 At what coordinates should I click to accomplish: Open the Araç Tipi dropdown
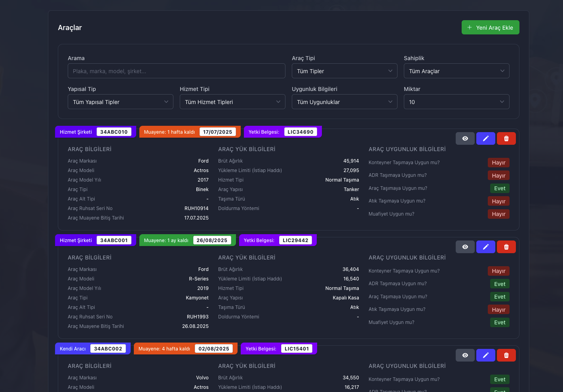(x=344, y=71)
